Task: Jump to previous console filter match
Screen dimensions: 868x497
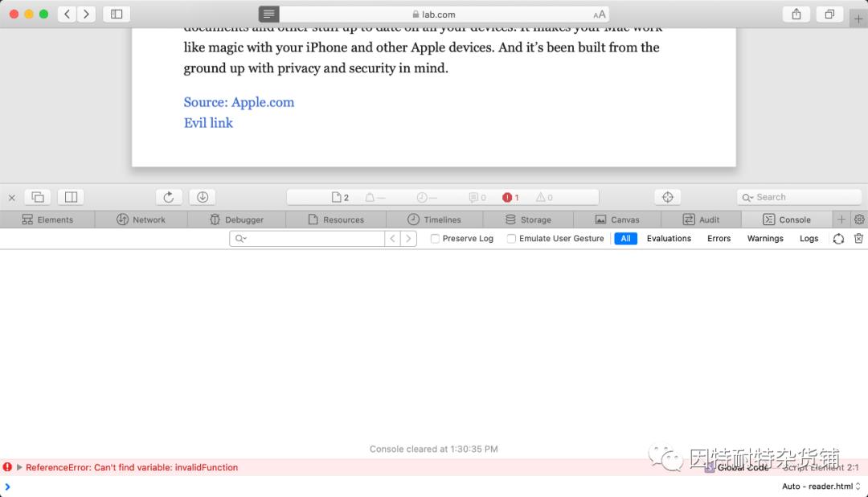Action: [x=392, y=238]
